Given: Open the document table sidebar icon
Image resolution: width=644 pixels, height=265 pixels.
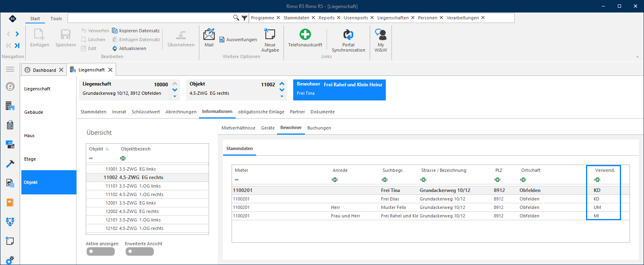Looking at the screenshot, I should pyautogui.click(x=10, y=183).
